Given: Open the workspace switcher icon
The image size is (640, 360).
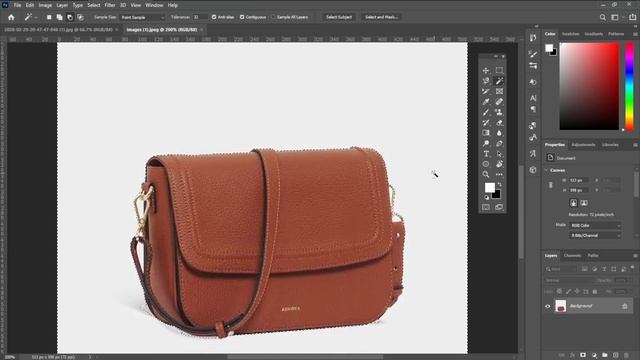Looking at the screenshot, I should pos(615,17).
